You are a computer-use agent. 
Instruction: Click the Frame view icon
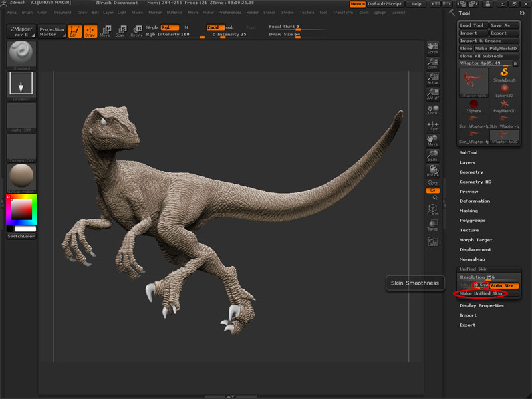[433, 209]
